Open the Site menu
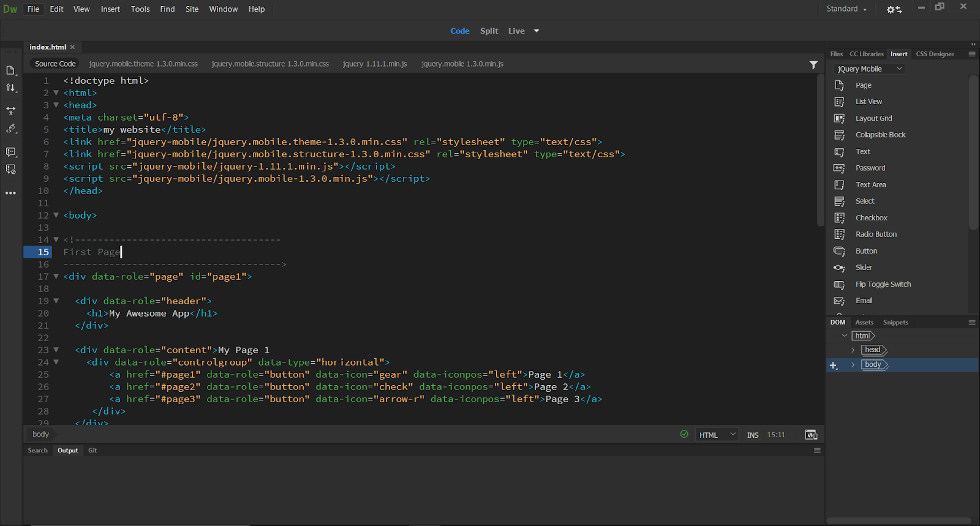 [192, 9]
